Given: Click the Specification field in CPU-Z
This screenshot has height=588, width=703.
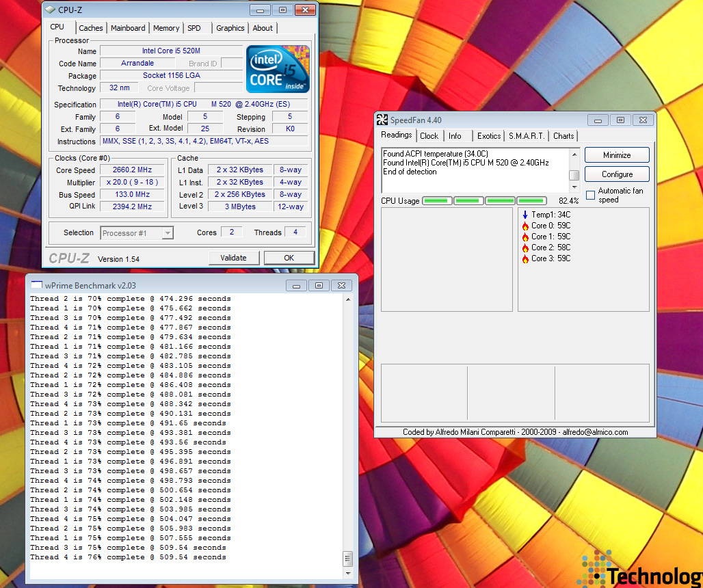Looking at the screenshot, I should pos(204,104).
